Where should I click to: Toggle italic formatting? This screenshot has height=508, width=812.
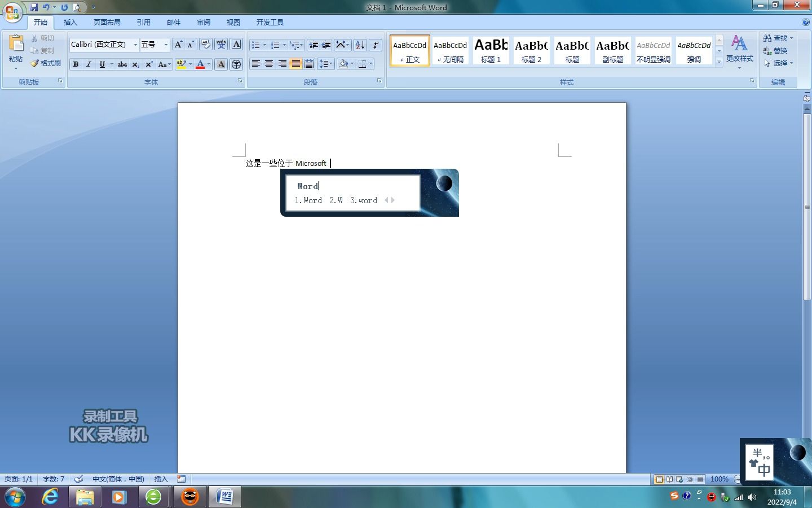tap(89, 64)
